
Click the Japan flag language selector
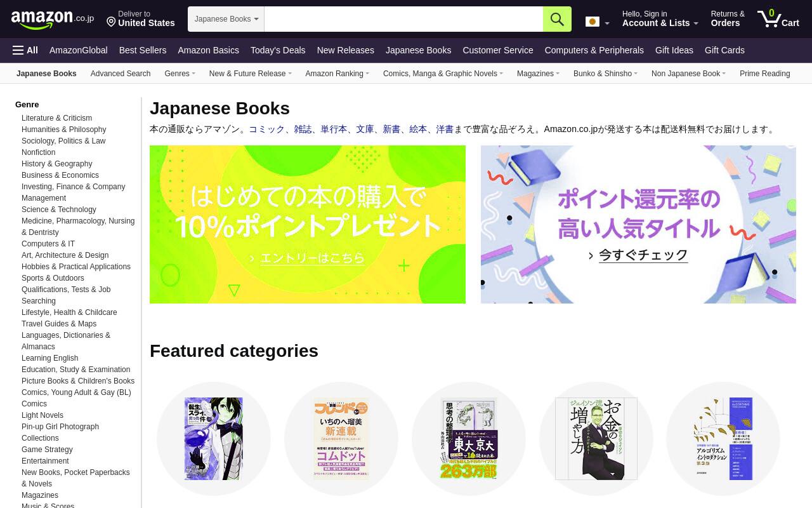point(597,22)
